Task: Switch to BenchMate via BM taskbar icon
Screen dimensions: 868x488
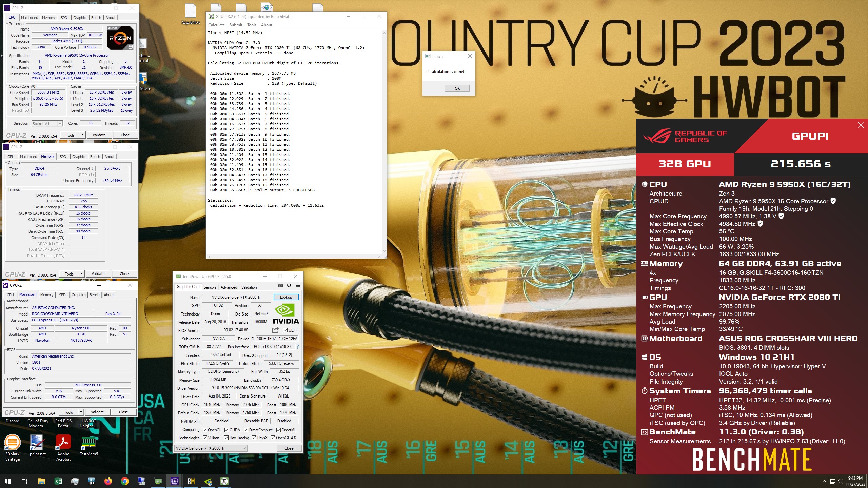Action: 191,481
